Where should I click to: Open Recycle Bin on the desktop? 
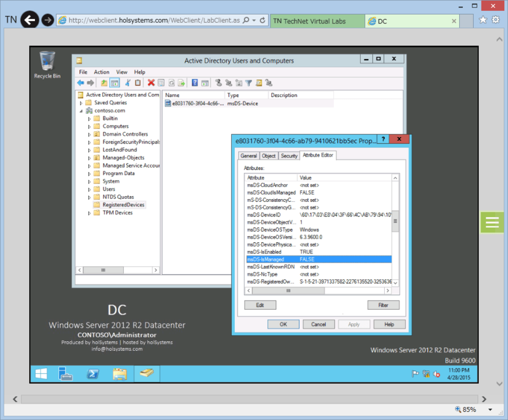[47, 65]
